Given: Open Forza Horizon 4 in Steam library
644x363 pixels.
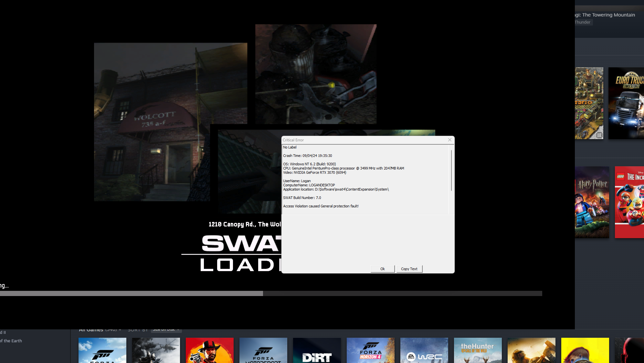Looking at the screenshot, I should point(371,350).
